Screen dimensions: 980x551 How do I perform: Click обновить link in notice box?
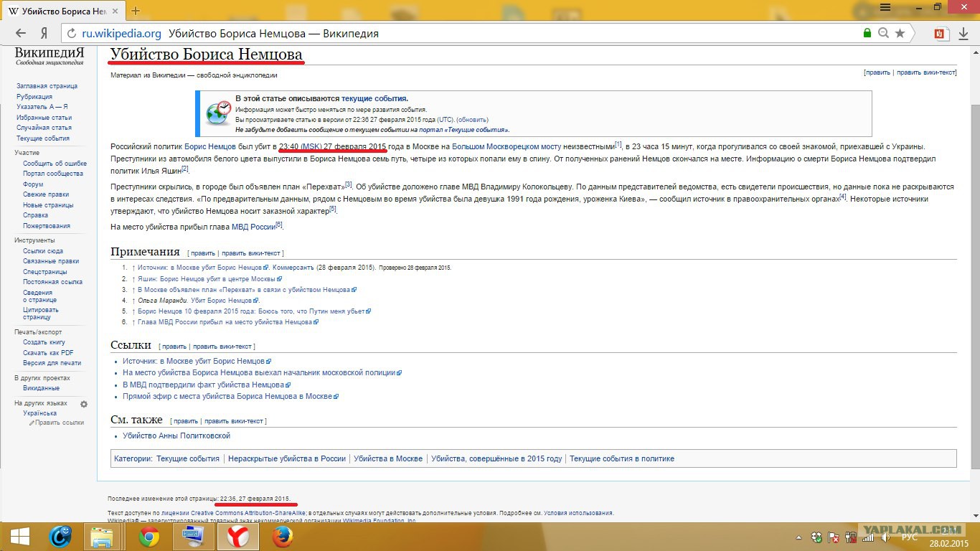pos(472,120)
